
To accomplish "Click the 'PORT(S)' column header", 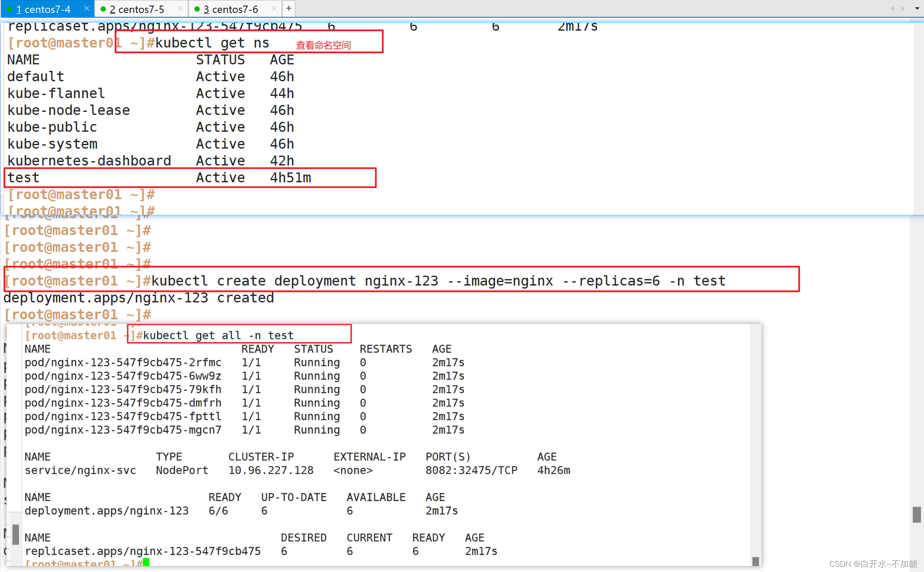I will (448, 457).
